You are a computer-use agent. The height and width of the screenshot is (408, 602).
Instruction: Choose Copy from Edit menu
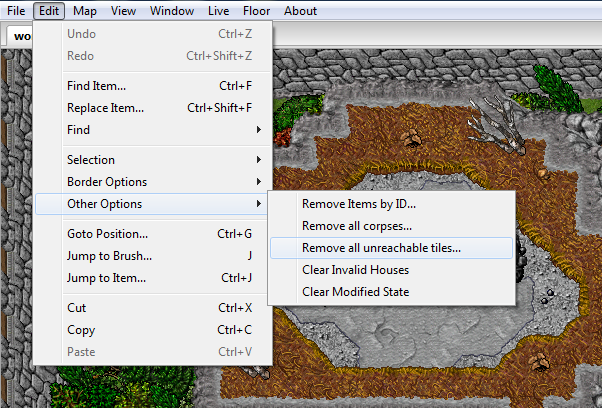click(154, 330)
